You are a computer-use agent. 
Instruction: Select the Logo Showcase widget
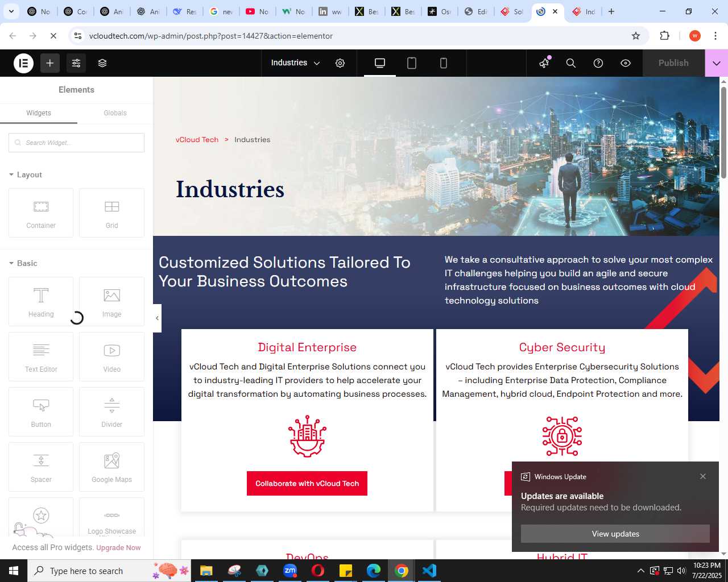tap(111, 517)
